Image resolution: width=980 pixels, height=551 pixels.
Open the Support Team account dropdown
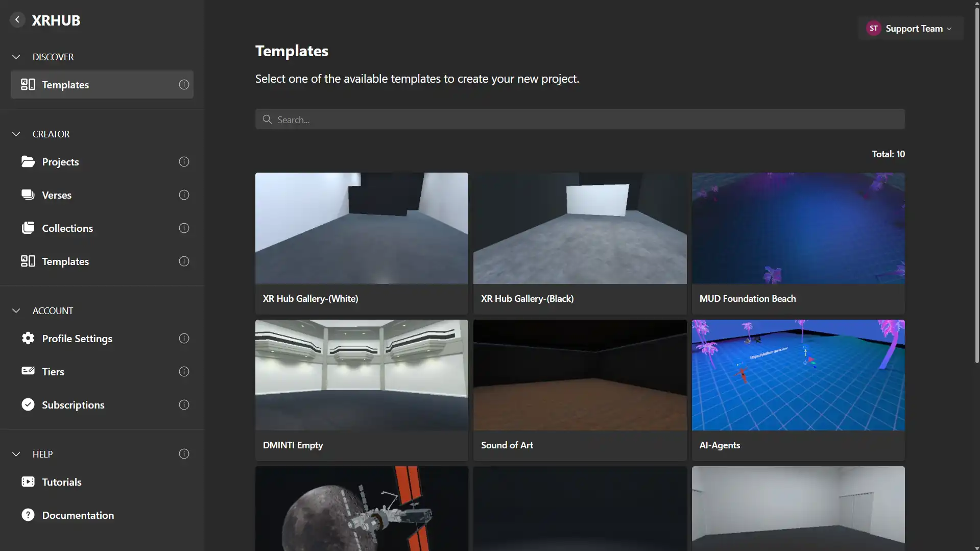(911, 29)
